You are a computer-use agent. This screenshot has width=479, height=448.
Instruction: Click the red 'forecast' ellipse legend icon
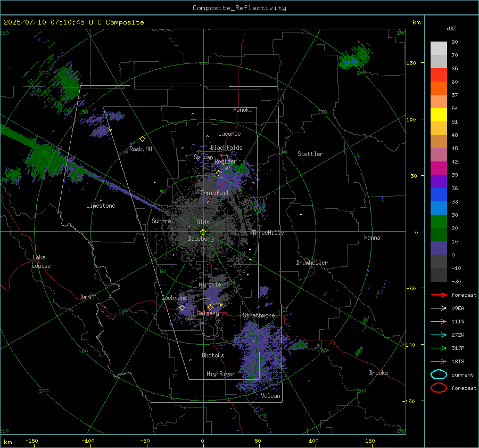(439, 388)
